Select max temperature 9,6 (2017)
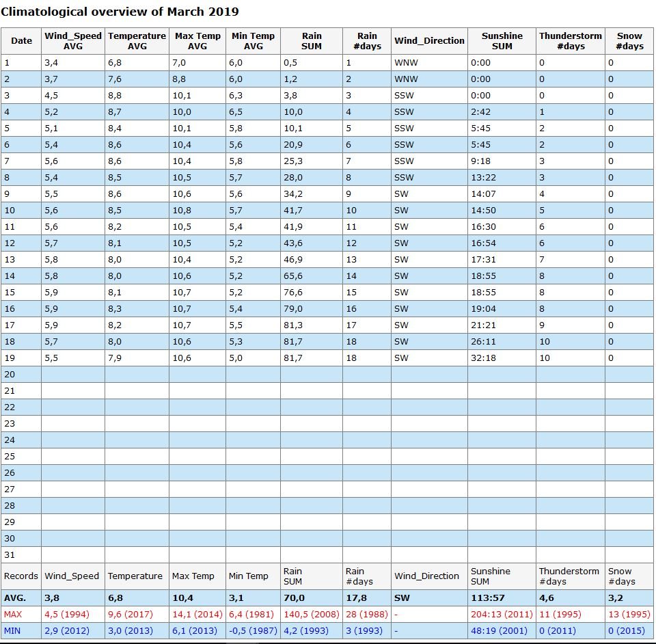The width and height of the screenshot is (656, 644). click(131, 615)
